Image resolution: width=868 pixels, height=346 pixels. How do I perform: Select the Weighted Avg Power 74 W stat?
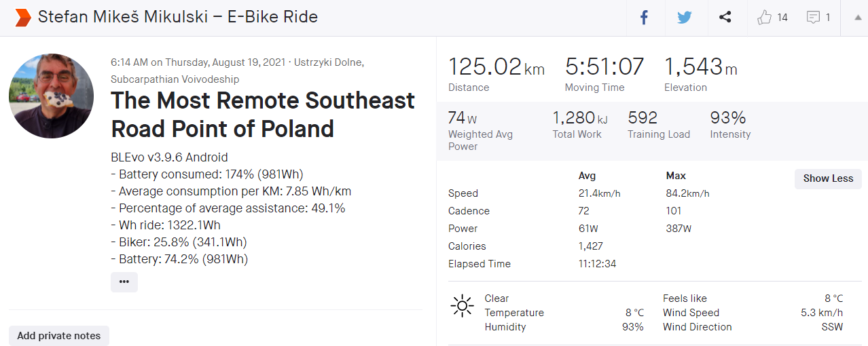463,118
